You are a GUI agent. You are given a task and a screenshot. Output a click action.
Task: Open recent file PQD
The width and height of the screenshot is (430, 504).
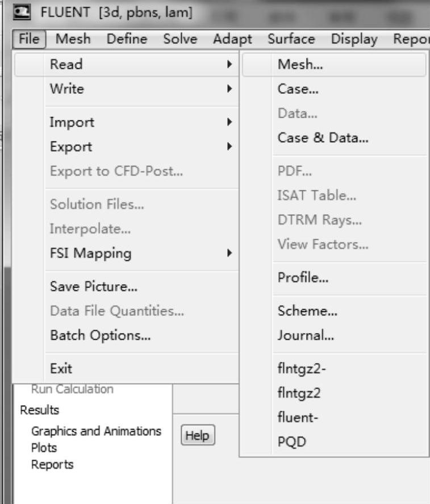tap(292, 442)
